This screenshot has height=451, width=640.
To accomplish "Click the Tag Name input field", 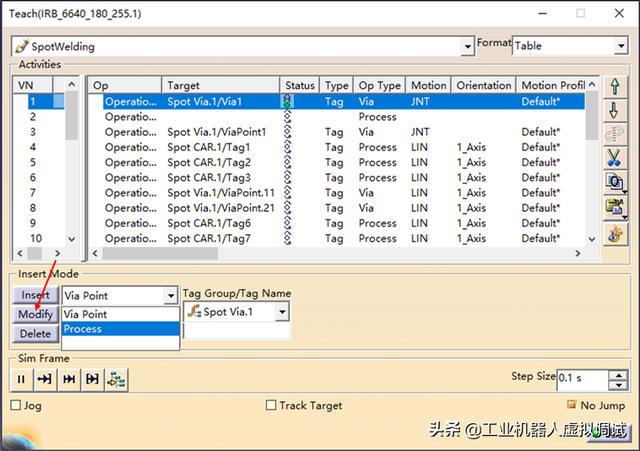I will click(237, 331).
